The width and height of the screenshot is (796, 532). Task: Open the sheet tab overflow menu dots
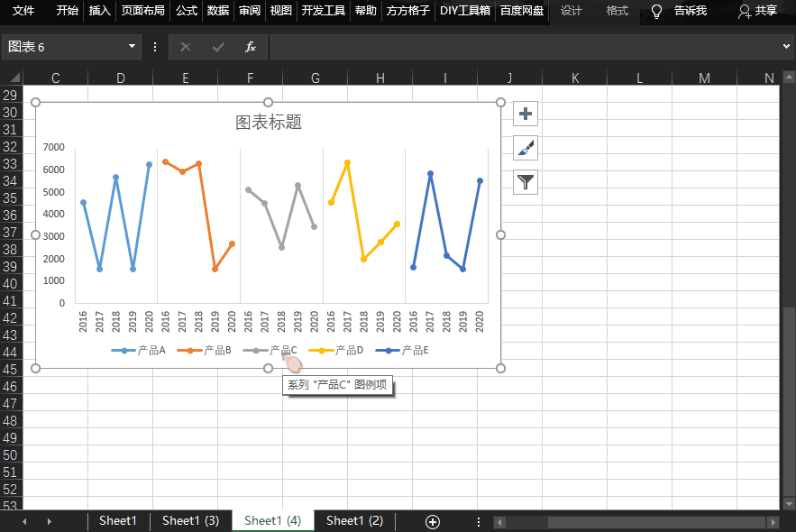(x=478, y=521)
